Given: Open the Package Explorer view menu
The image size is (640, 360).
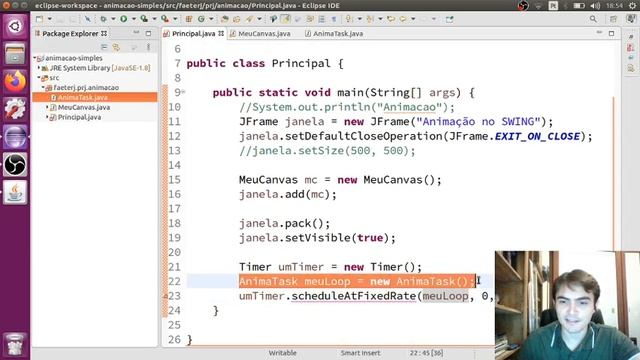Looking at the screenshot, I should (x=149, y=47).
